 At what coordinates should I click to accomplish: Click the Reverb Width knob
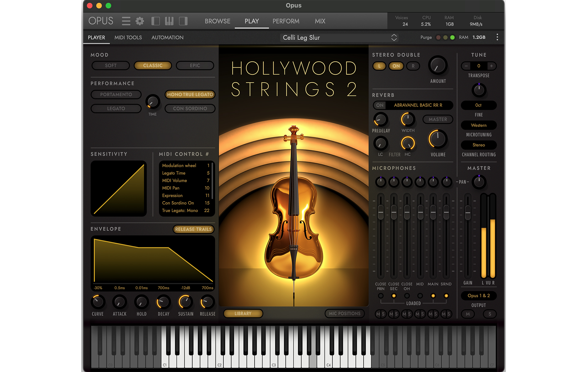(408, 119)
